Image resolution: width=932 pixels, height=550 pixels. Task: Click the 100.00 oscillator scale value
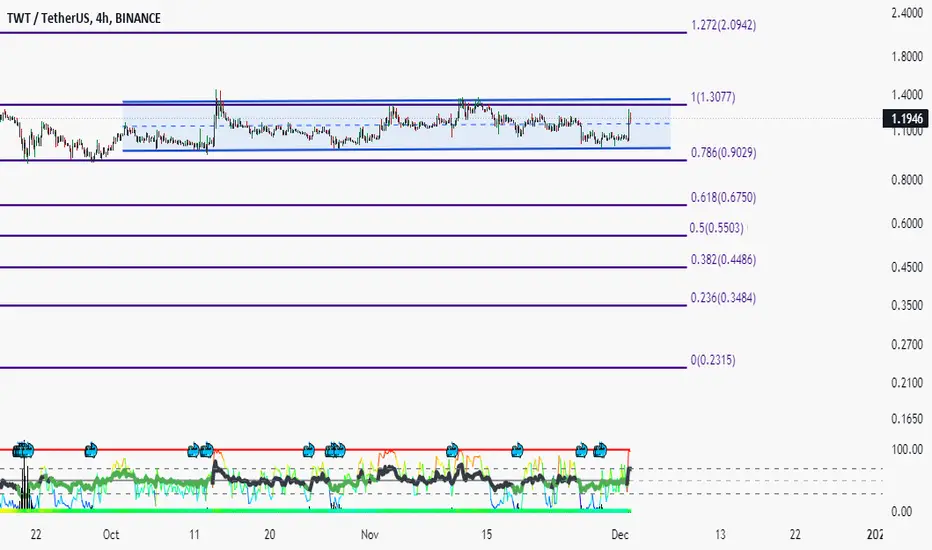point(907,450)
